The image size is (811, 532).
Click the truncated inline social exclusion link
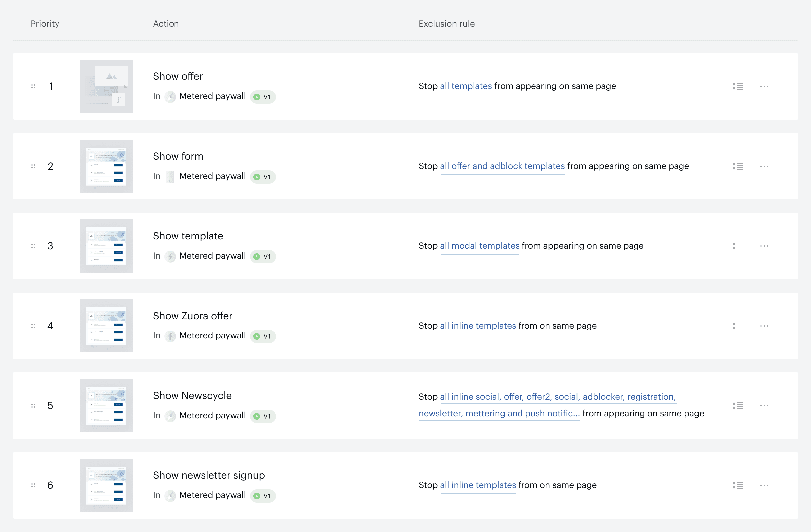(x=557, y=397)
